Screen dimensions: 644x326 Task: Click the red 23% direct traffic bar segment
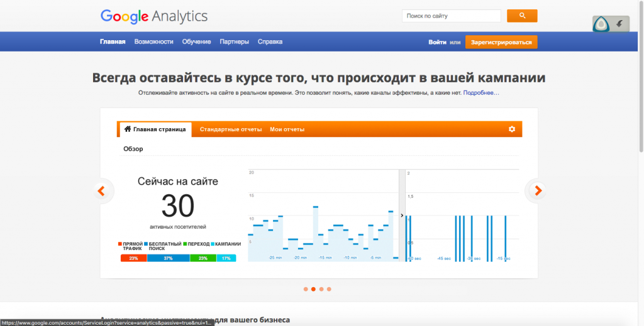[133, 258]
